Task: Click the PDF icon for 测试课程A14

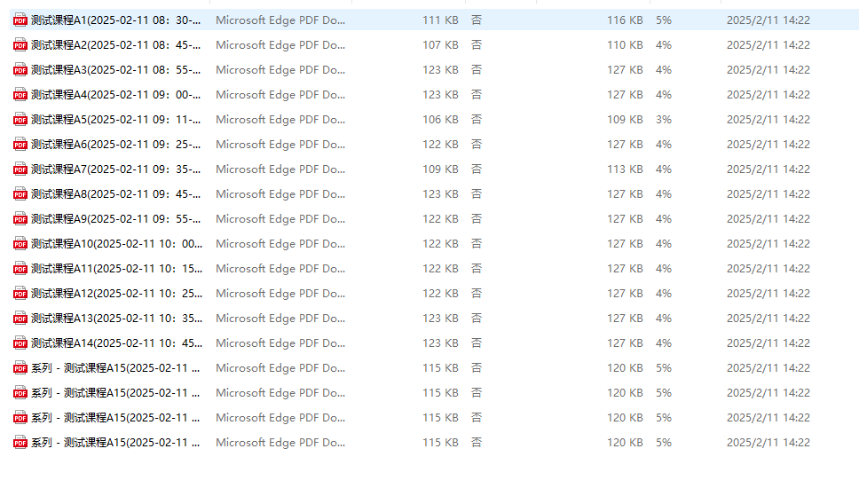Action: tap(20, 343)
